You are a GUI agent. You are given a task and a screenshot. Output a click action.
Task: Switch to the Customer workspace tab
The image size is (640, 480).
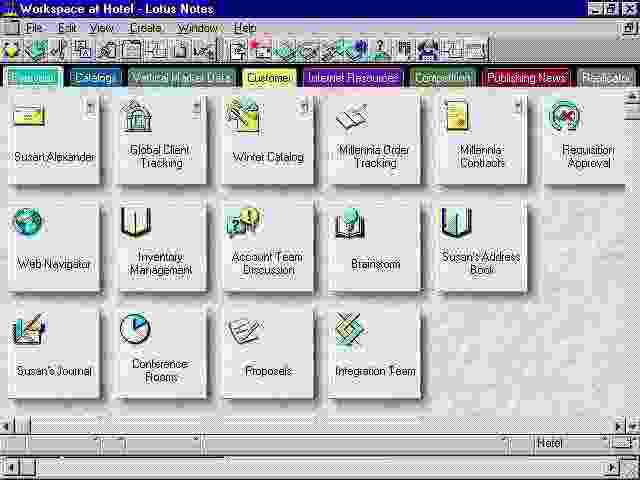(269, 77)
